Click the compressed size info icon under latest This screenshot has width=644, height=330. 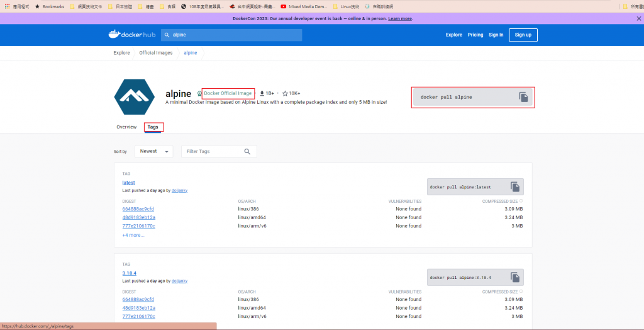521,201
